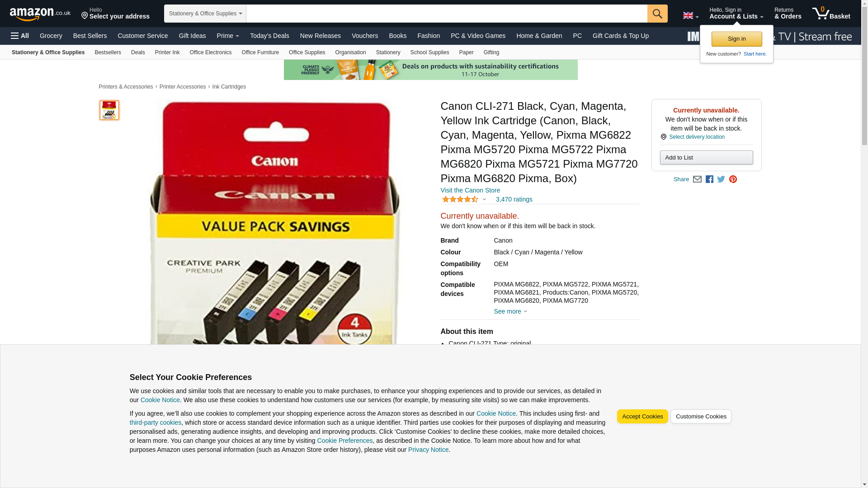This screenshot has height=488, width=868.
Task: Expand star rating breakdown popover
Action: [x=464, y=199]
